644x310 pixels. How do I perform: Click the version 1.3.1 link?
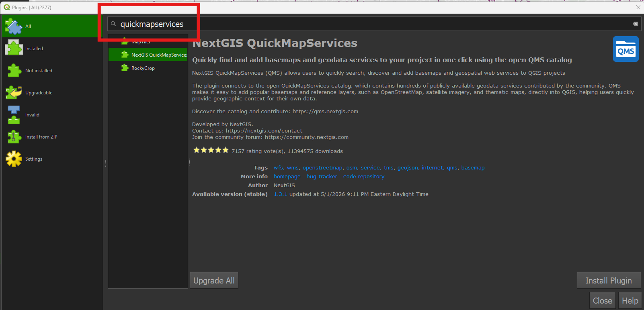281,194
